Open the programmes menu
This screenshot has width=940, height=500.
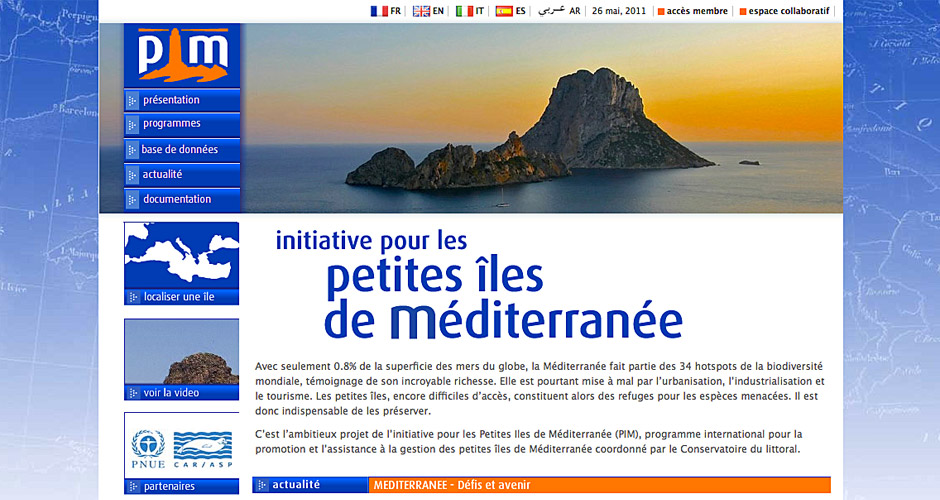point(182,124)
